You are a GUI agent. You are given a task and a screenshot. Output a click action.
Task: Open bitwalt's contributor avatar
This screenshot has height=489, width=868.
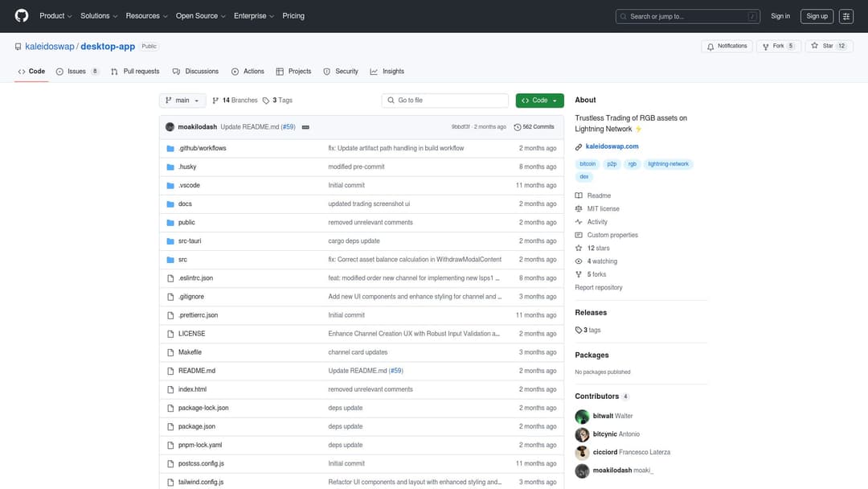[582, 417]
